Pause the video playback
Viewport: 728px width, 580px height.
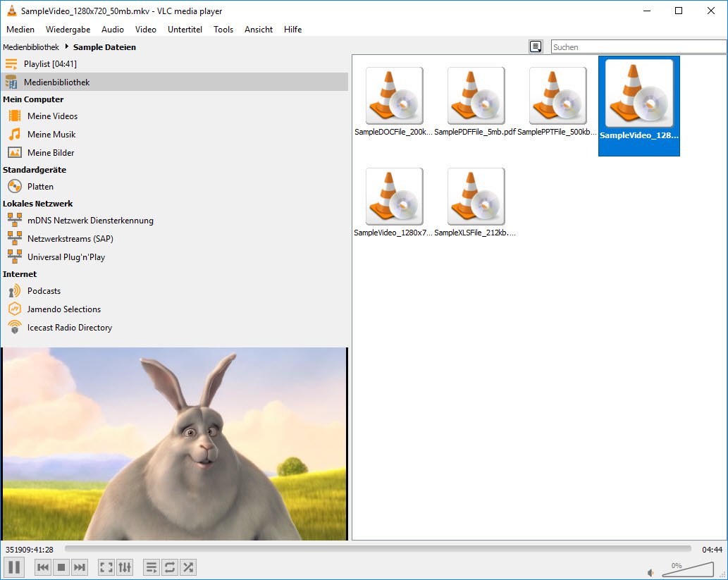click(x=14, y=567)
